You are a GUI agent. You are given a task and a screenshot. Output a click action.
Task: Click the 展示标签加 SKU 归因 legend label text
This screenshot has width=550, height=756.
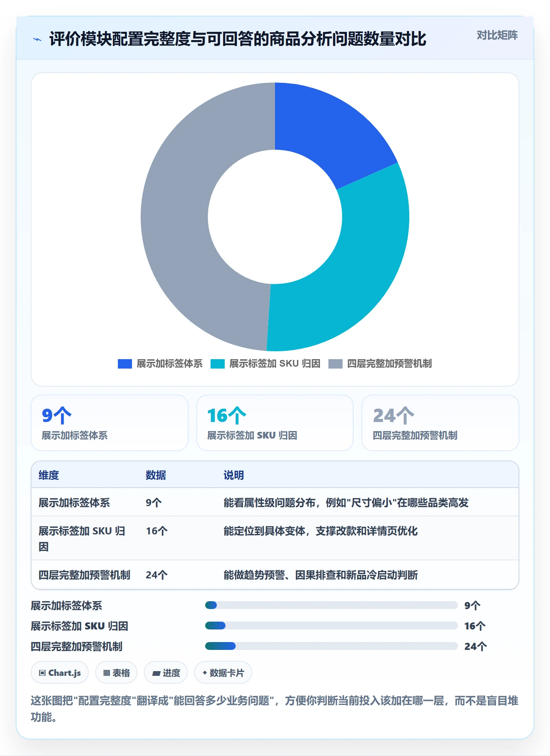tap(275, 364)
